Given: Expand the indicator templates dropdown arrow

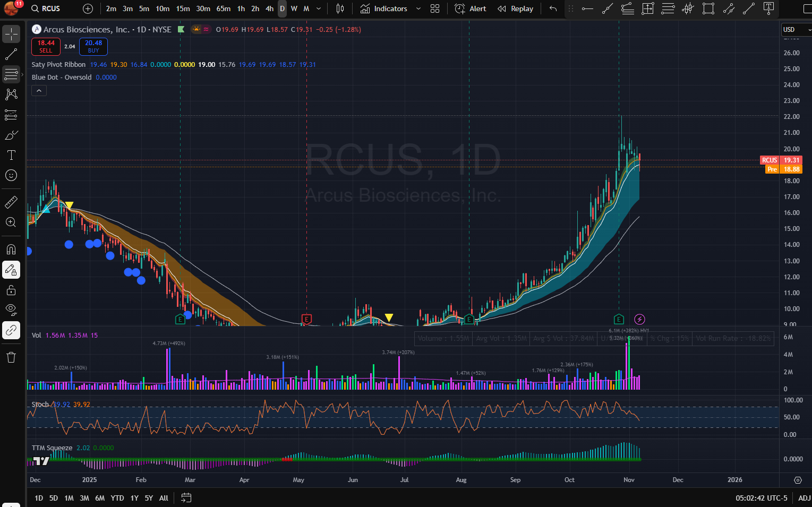Looking at the screenshot, I should point(418,8).
